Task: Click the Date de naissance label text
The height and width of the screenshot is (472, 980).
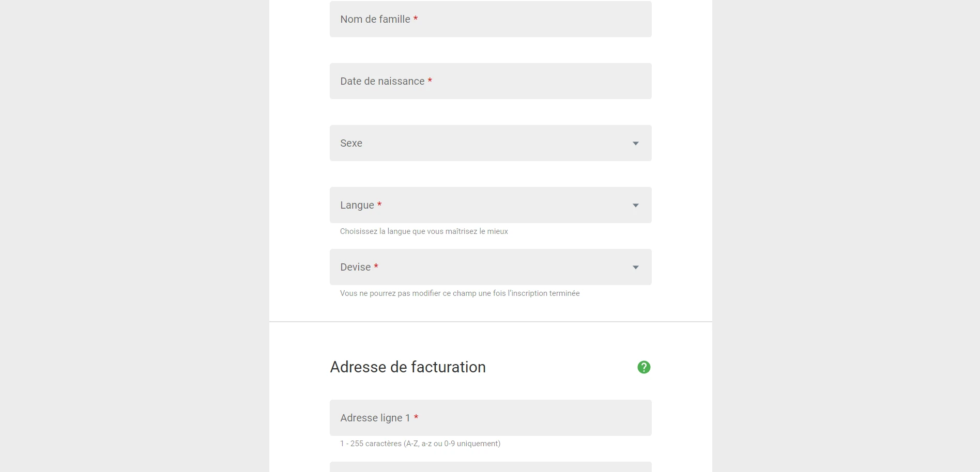Action: [x=382, y=81]
